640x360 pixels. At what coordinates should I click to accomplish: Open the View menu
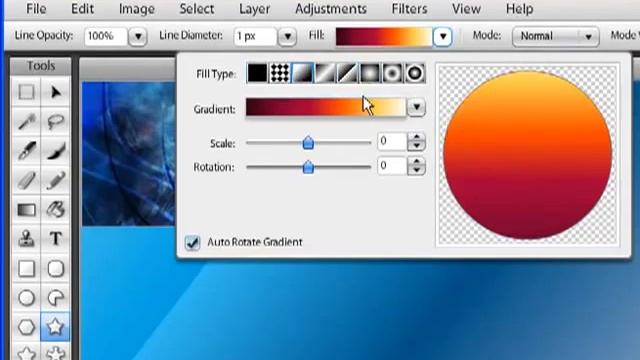coord(466,9)
